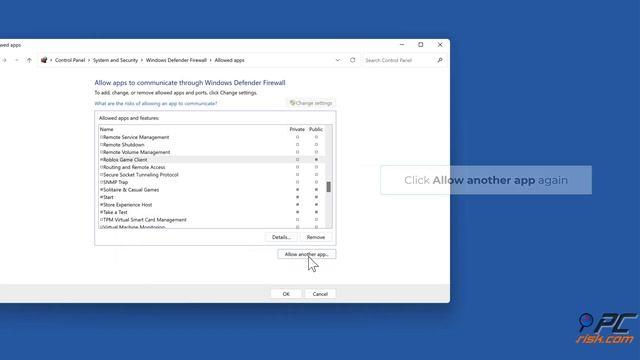Click the Remove button
Viewport: 640px width, 360px height.
[316, 237]
